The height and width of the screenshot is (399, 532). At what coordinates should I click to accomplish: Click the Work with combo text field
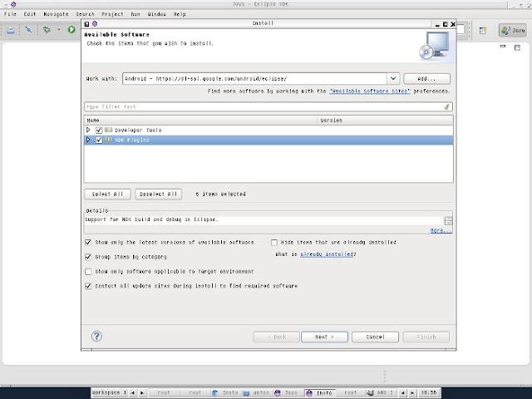click(254, 79)
